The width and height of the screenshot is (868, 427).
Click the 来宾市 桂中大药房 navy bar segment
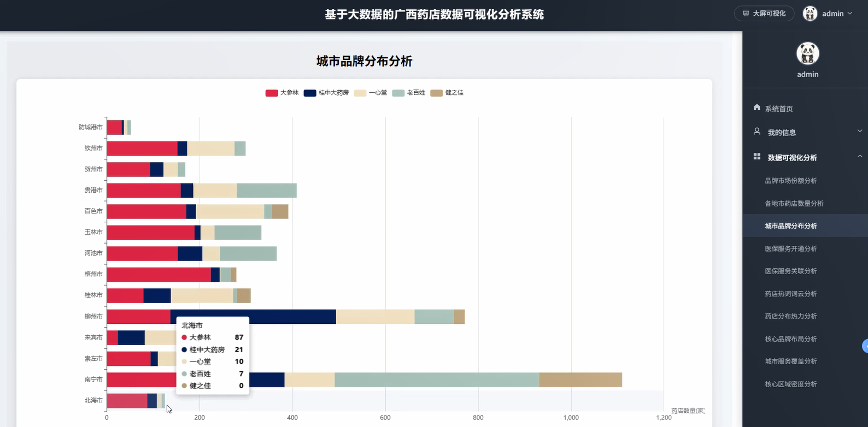(131, 338)
